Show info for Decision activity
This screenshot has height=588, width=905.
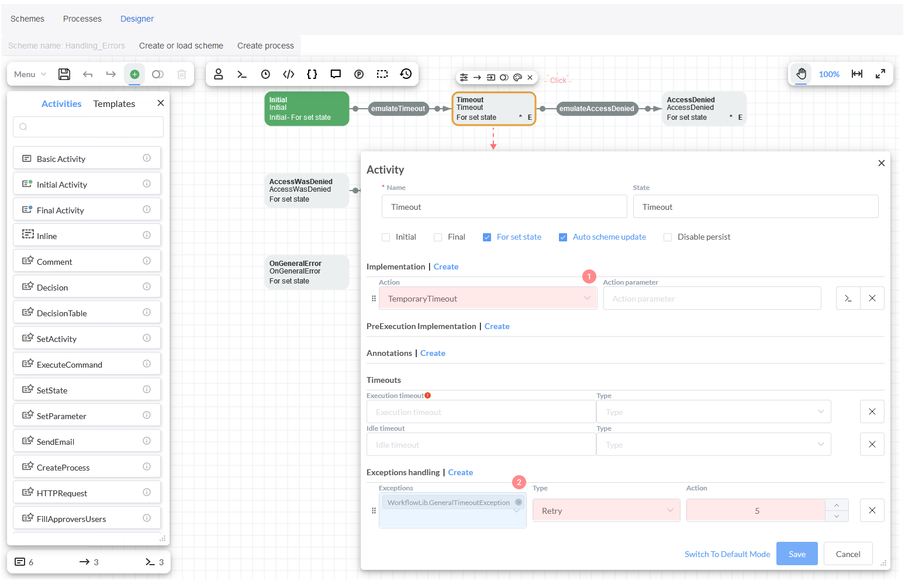tap(147, 286)
